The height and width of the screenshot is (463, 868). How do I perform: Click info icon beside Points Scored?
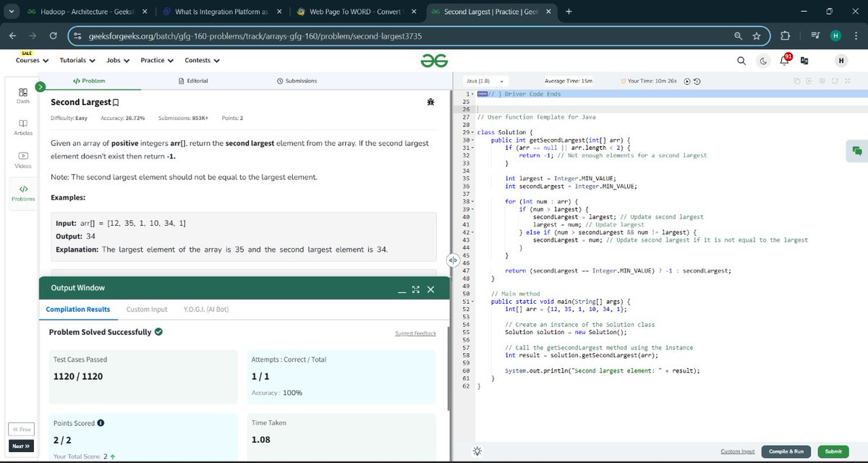tap(101, 422)
